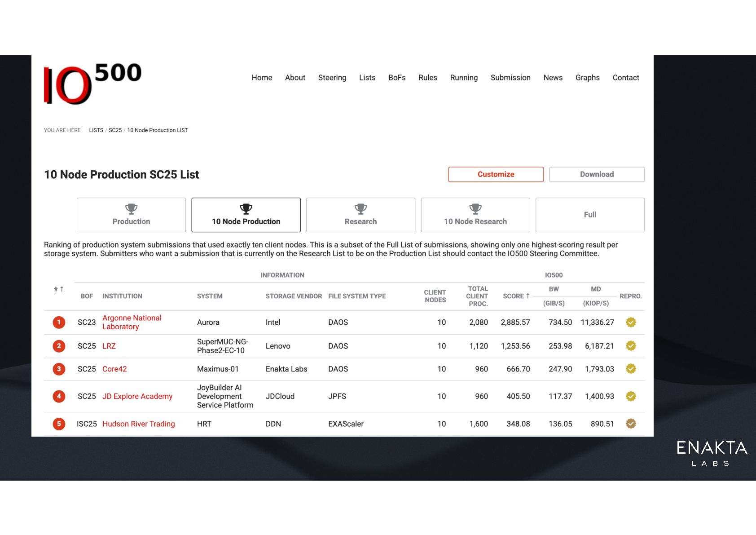Click the SuperMUC-NG-Phase2-EC-10 system cell
756x535 pixels.
click(223, 346)
